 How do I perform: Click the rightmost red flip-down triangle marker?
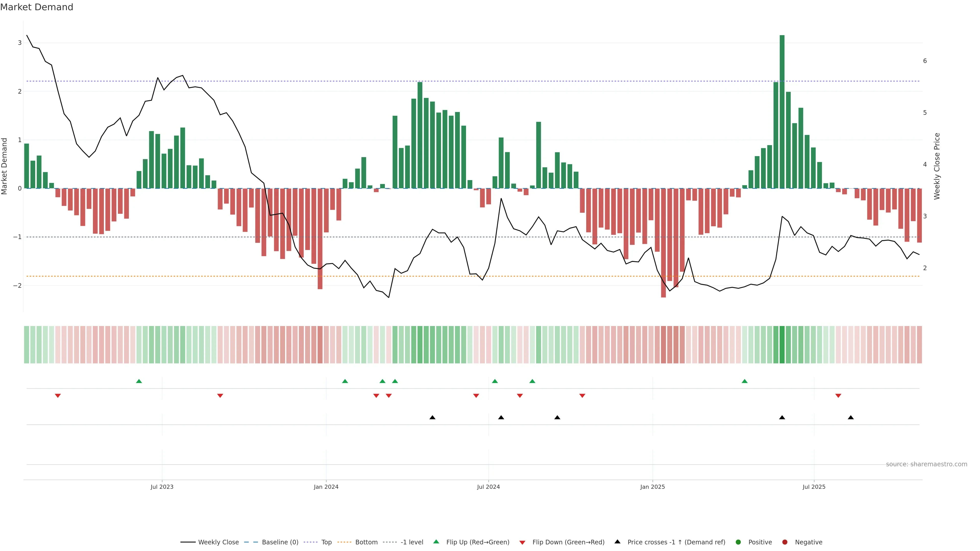coord(838,396)
